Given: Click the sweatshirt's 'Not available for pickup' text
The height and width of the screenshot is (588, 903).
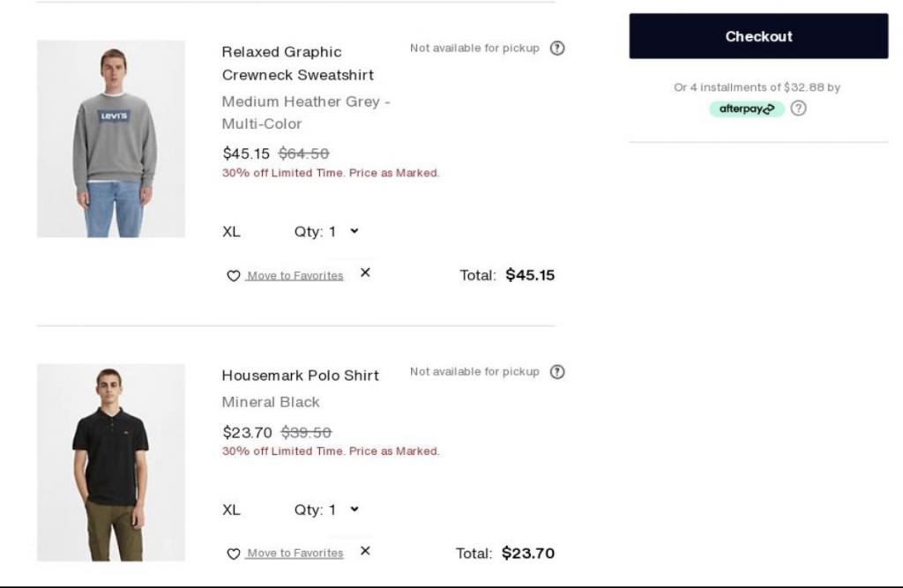Looking at the screenshot, I should click(474, 48).
